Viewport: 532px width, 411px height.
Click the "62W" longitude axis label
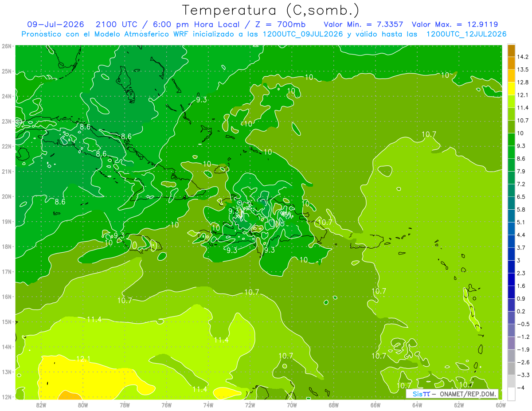[459, 405]
